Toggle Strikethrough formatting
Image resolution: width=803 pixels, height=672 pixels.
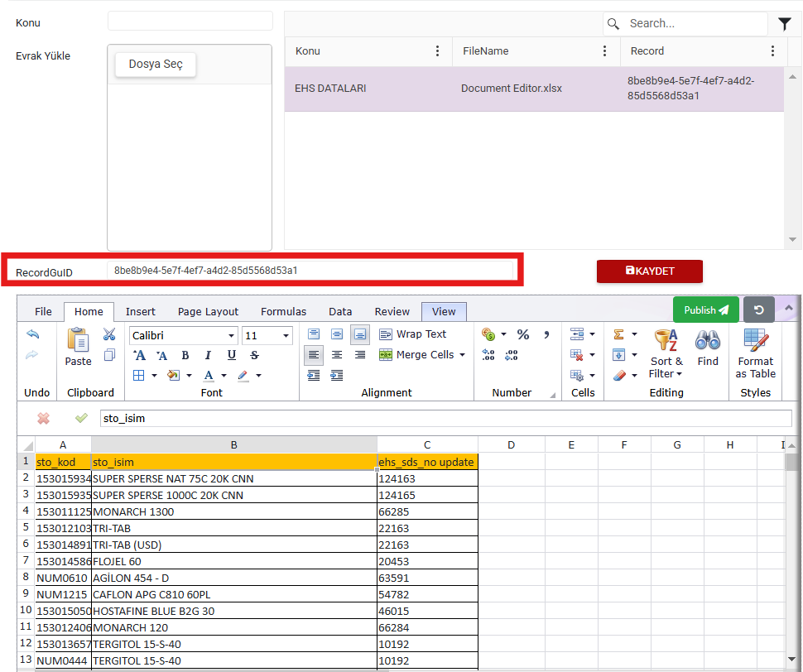coord(254,355)
